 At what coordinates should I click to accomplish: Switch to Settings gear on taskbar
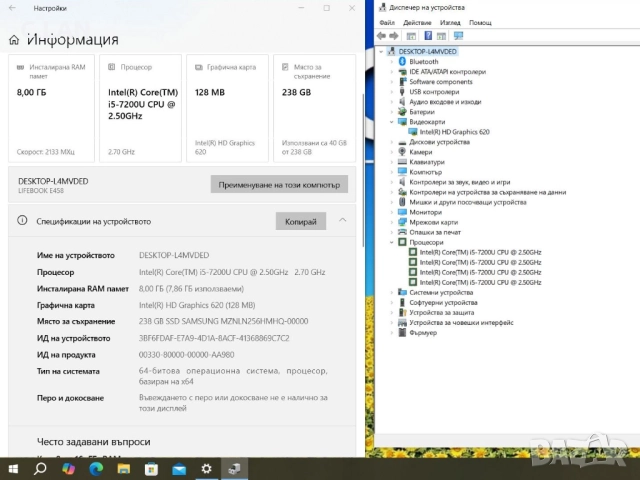point(207,469)
